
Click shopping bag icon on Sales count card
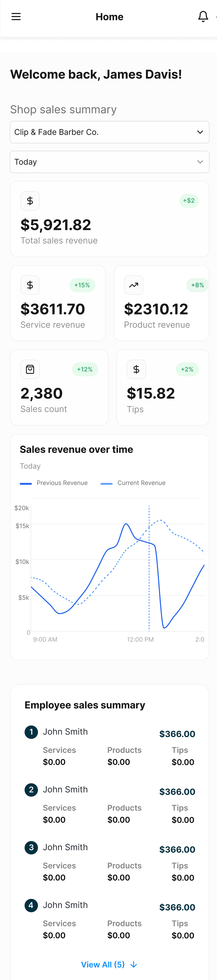click(30, 369)
